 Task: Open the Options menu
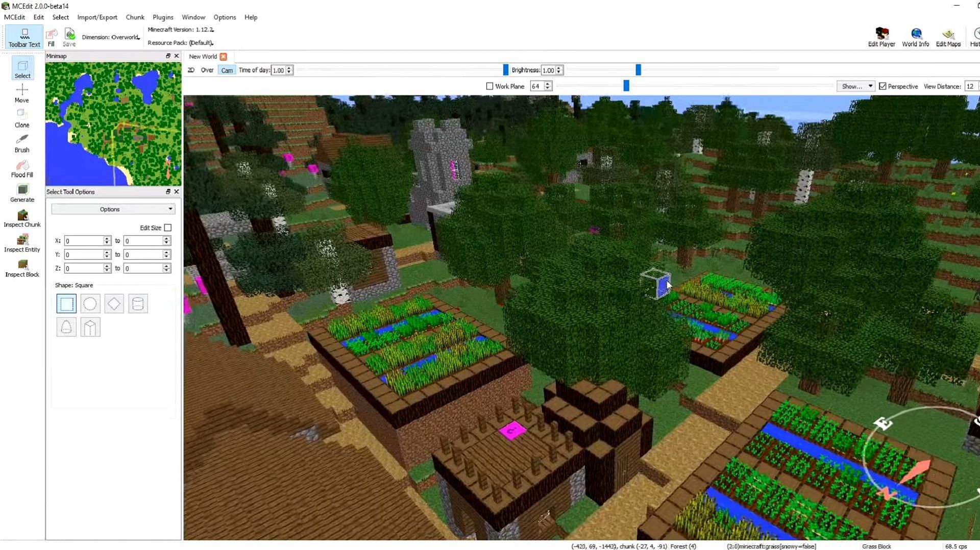(x=225, y=17)
